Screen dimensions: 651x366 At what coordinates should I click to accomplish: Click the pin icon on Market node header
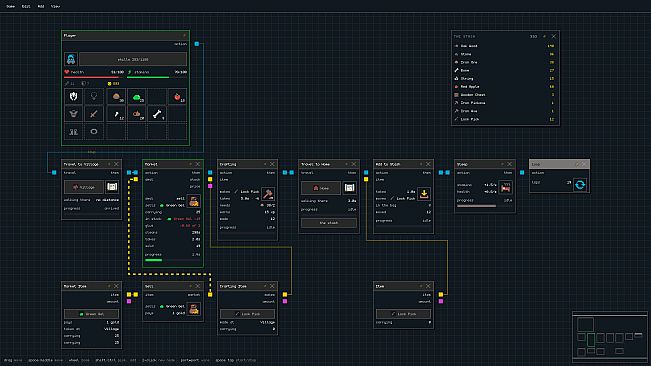pyautogui.click(x=191, y=164)
